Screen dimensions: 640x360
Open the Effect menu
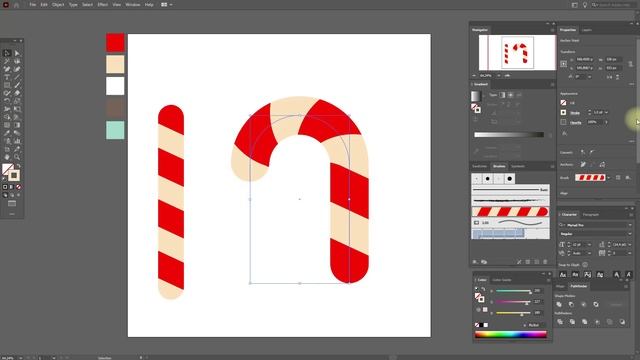pyautogui.click(x=102, y=4)
